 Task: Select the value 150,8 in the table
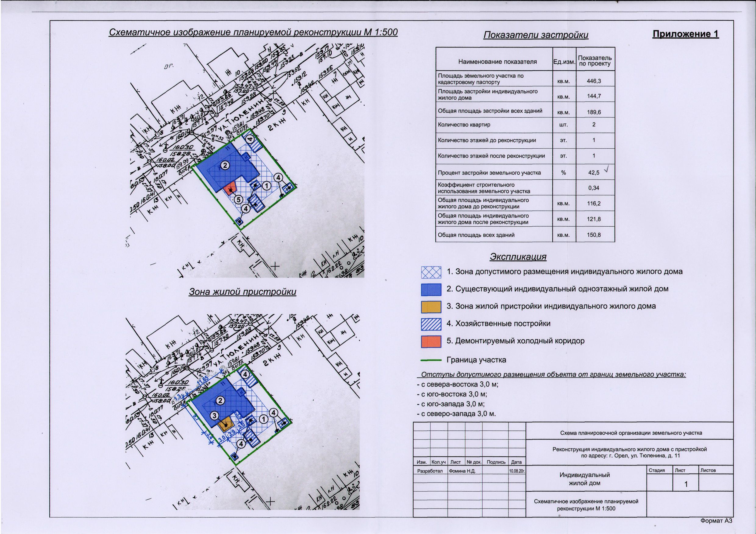click(594, 235)
